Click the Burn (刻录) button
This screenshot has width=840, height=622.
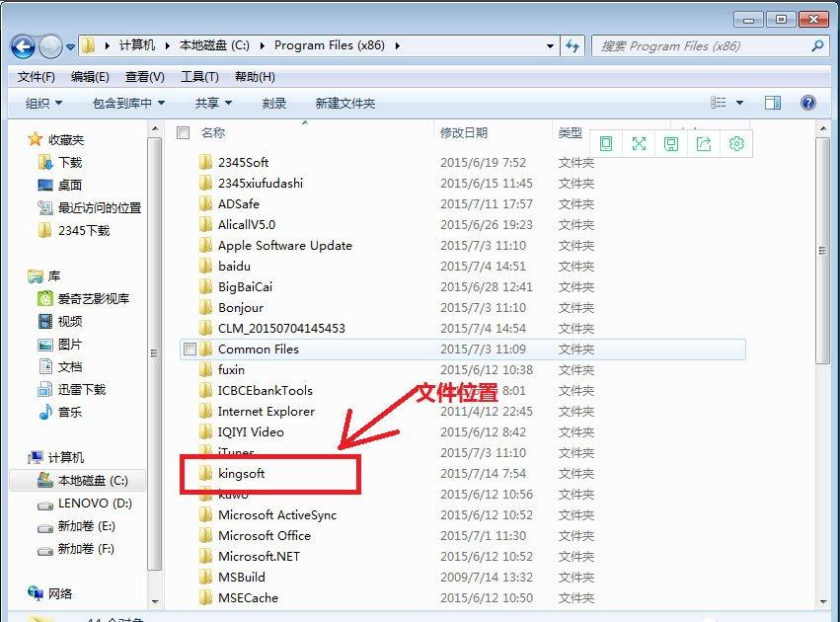click(274, 103)
